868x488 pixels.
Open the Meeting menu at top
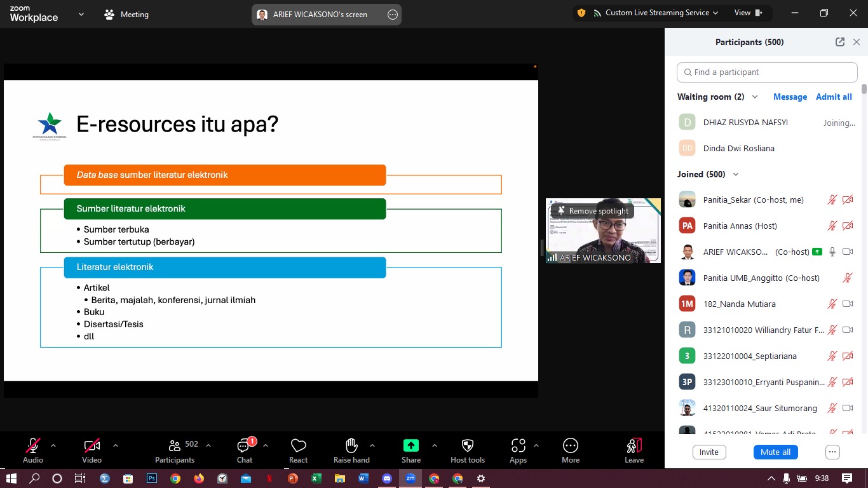pyautogui.click(x=126, y=15)
